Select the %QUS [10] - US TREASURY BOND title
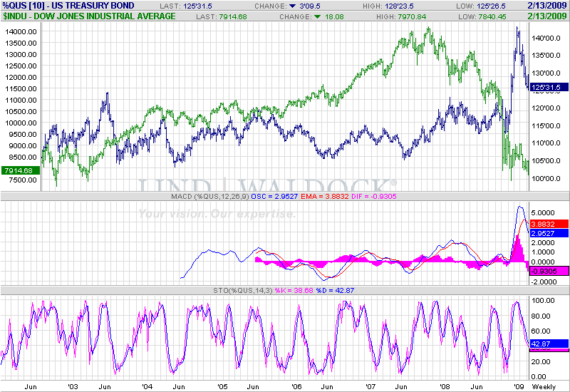 point(68,6)
